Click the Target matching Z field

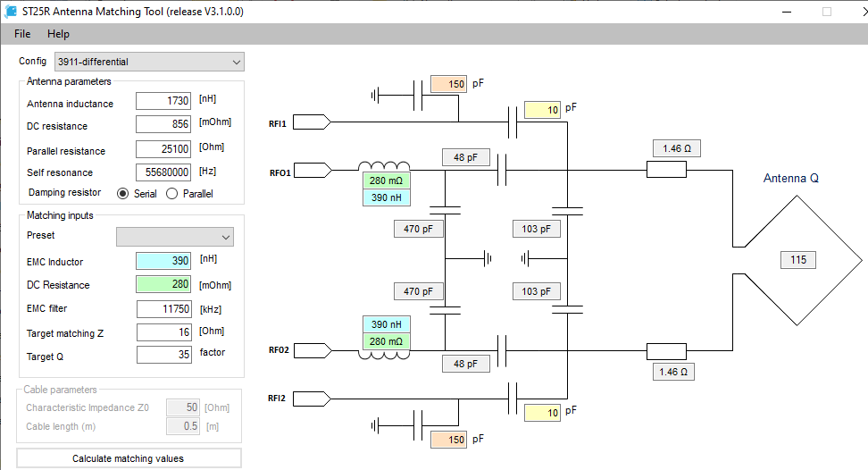163,332
